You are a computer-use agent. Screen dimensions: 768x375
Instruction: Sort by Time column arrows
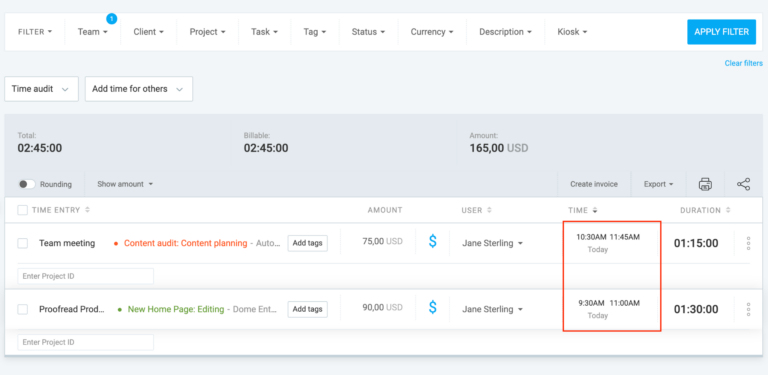click(595, 211)
